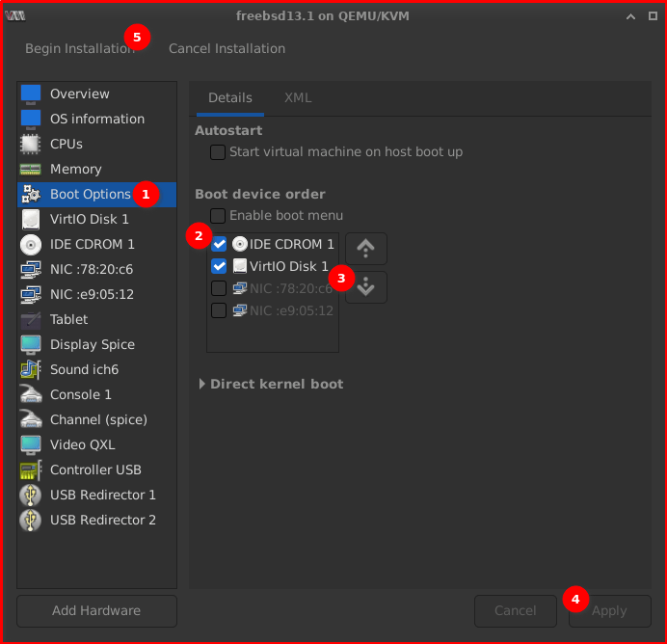The image size is (667, 644).
Task: Click the Video QXL monitor icon
Action: pos(31,445)
